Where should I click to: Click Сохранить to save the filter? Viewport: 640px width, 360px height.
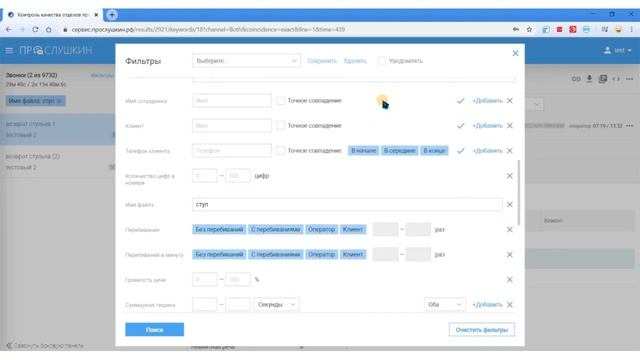pyautogui.click(x=322, y=61)
